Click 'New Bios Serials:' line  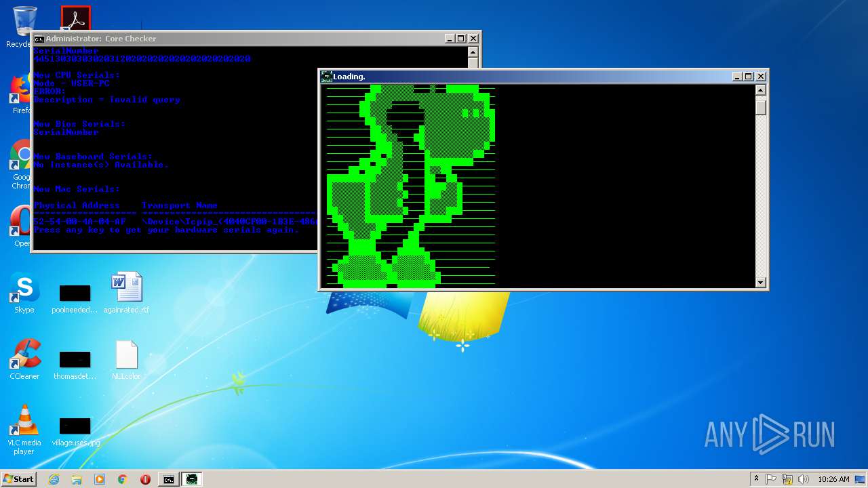(79, 124)
